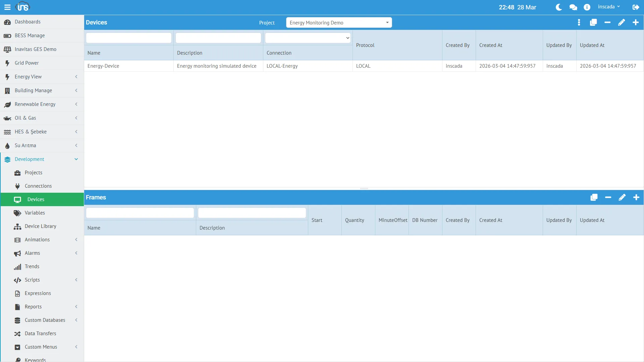This screenshot has width=644, height=362.
Task: Click the edit frame pencil icon
Action: (x=622, y=197)
